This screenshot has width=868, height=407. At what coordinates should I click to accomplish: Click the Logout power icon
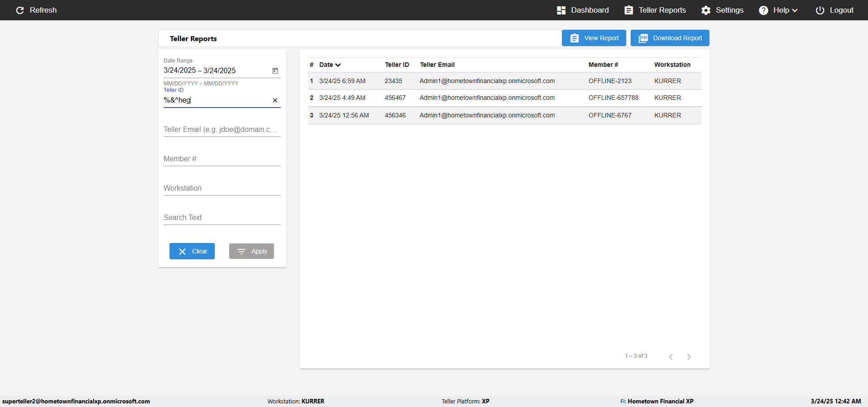pyautogui.click(x=820, y=10)
